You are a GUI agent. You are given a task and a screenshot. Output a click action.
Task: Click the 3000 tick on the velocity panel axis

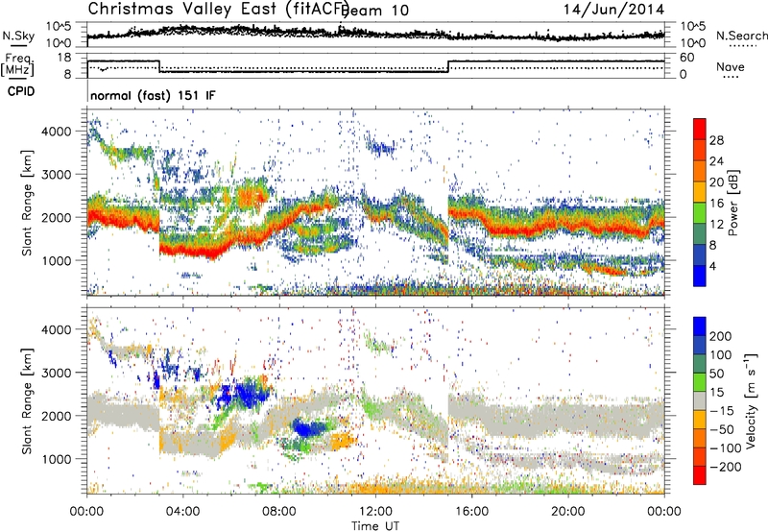[x=56, y=373]
